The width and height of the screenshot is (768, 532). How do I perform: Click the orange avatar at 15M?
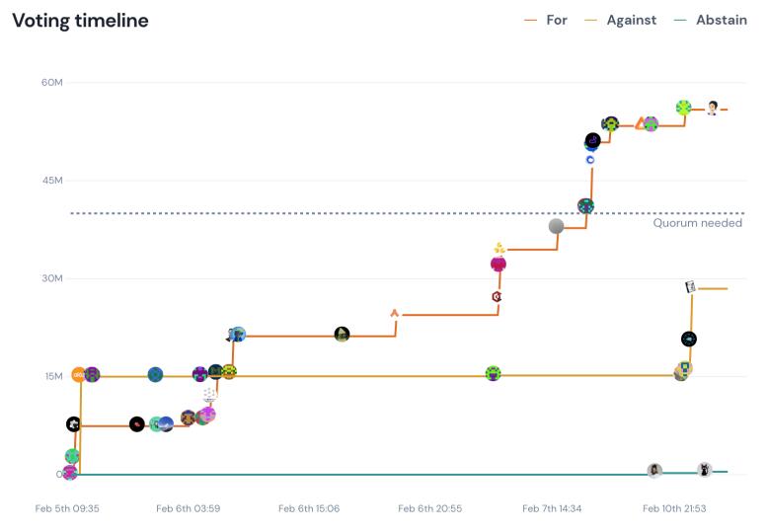pos(79,375)
